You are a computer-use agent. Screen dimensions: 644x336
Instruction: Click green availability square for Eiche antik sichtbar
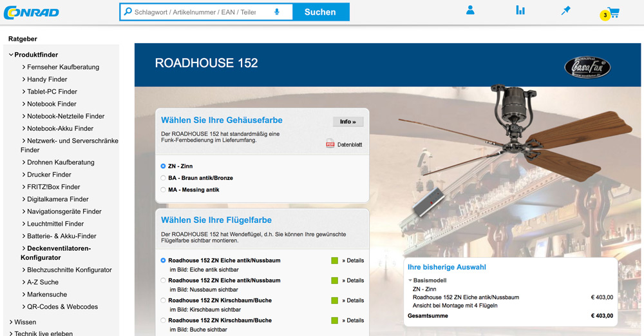click(x=334, y=261)
